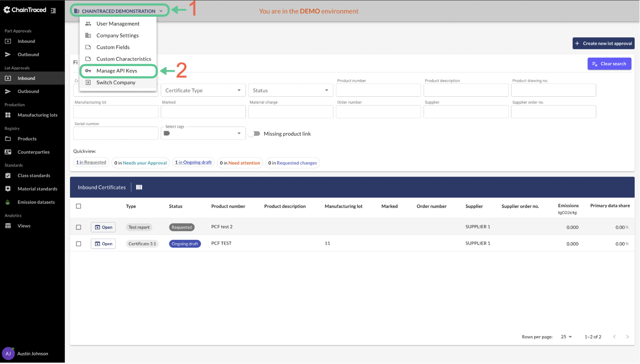640x364 pixels.
Task: Collapse the sidebar using the menu icon
Action: tap(53, 11)
